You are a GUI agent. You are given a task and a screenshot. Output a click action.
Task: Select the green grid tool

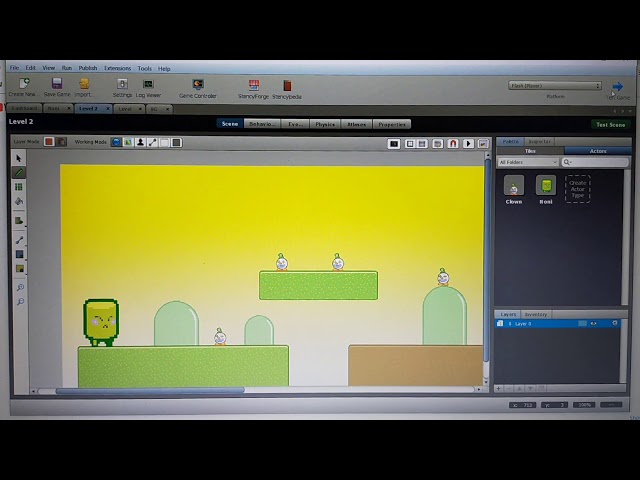click(19, 187)
